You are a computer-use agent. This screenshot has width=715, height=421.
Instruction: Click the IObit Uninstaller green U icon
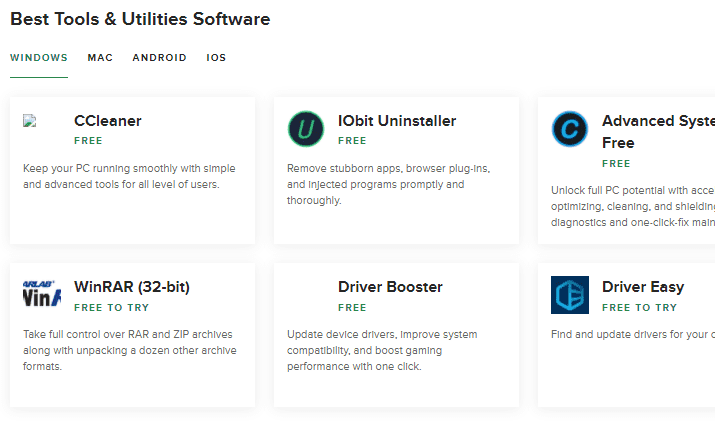306,129
